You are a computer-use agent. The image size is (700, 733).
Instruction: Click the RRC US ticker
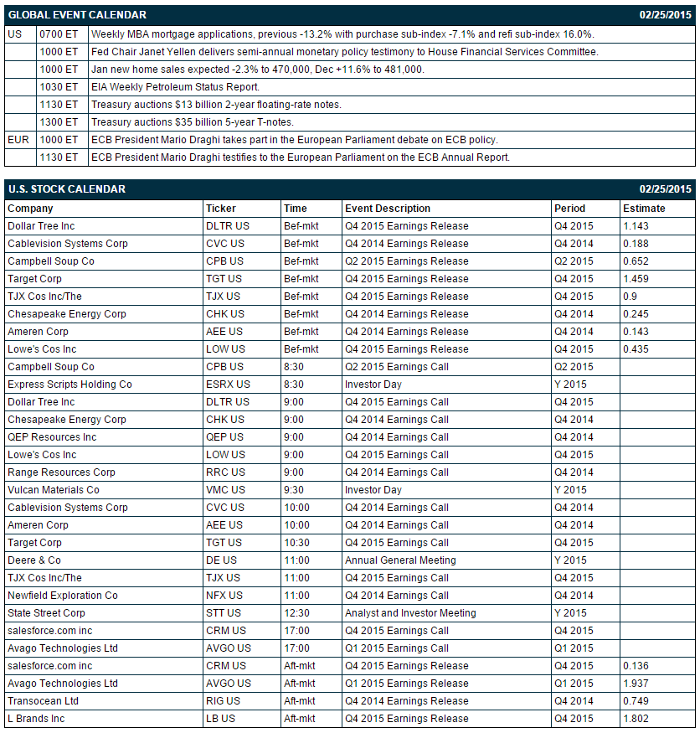226,472
